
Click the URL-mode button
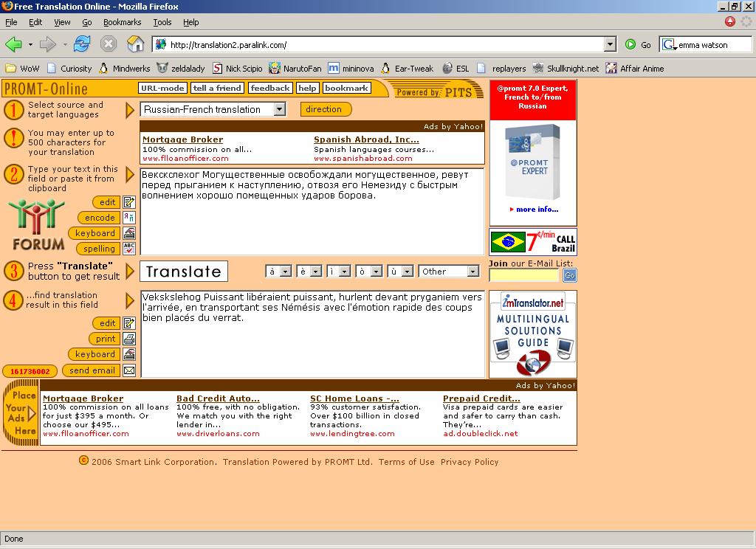coord(162,88)
